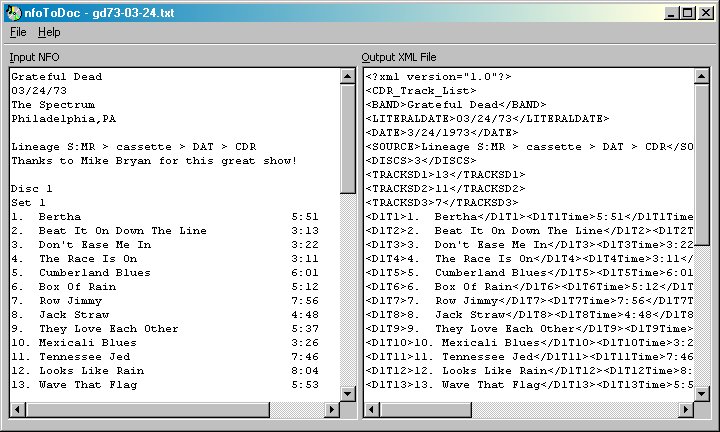This screenshot has height=432, width=720.
Task: Click the 'Disc 1' line
Action: (32, 189)
